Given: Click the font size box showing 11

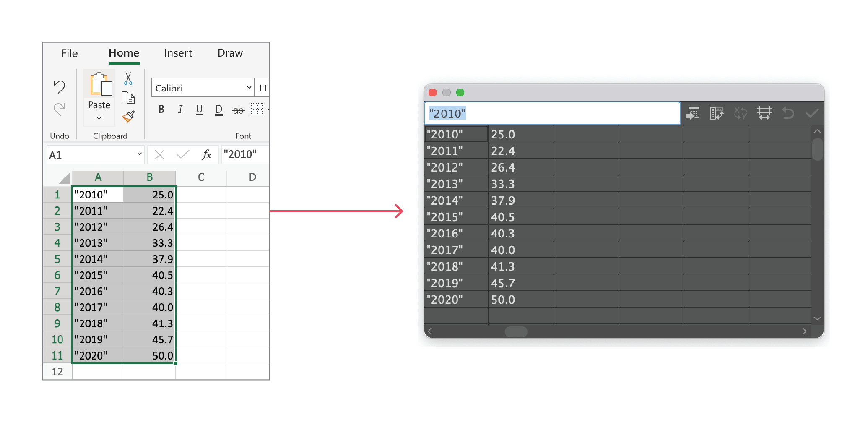Looking at the screenshot, I should 262,88.
